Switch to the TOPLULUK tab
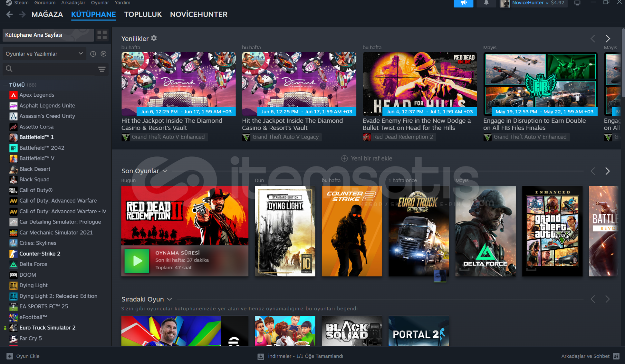The height and width of the screenshot is (364, 625). 143,14
